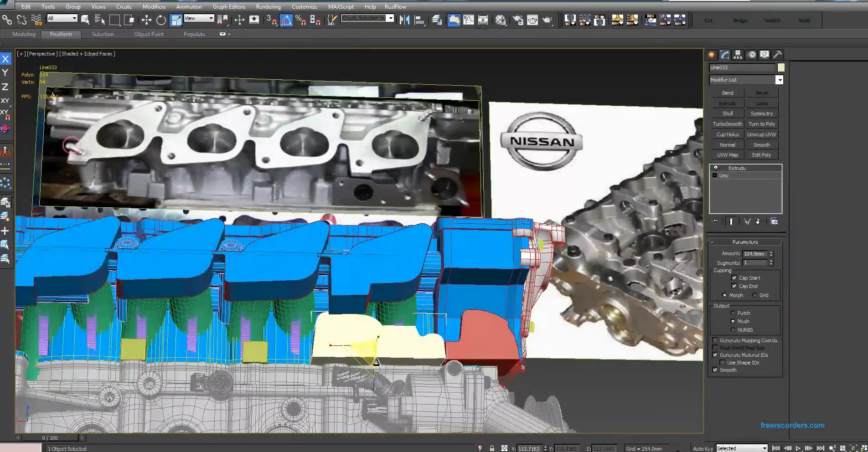Select the Morph capping radio button

[724, 295]
